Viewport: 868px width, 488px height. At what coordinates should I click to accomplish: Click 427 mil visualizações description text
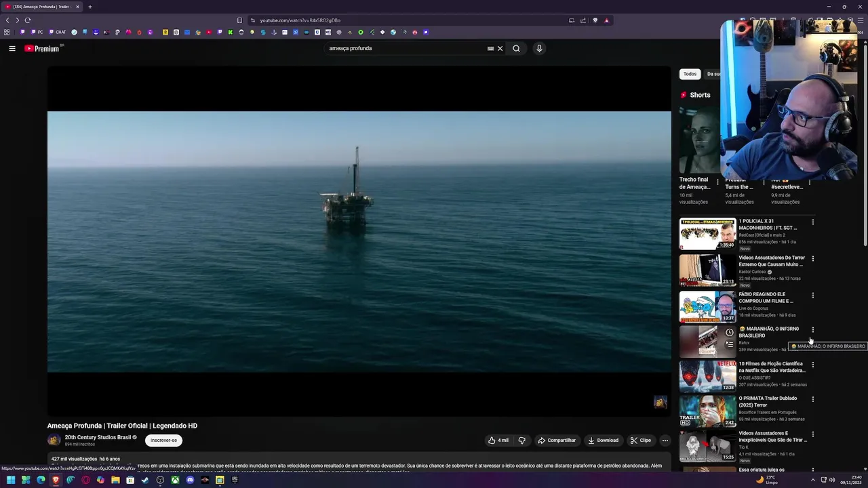click(x=75, y=459)
